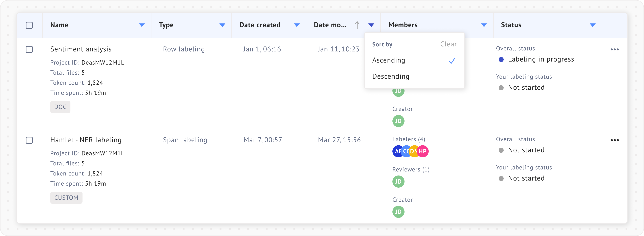Open the Name column dropdown arrow
Screen dimensions: 644x236
pos(142,25)
